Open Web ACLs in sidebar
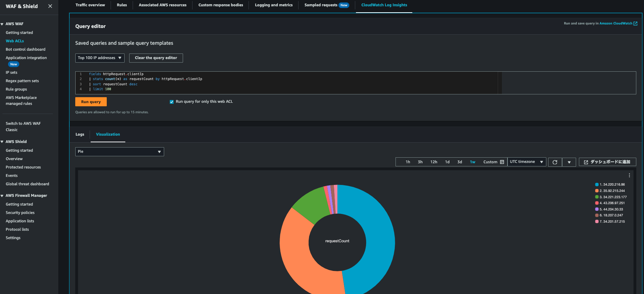The width and height of the screenshot is (644, 294). click(15, 41)
